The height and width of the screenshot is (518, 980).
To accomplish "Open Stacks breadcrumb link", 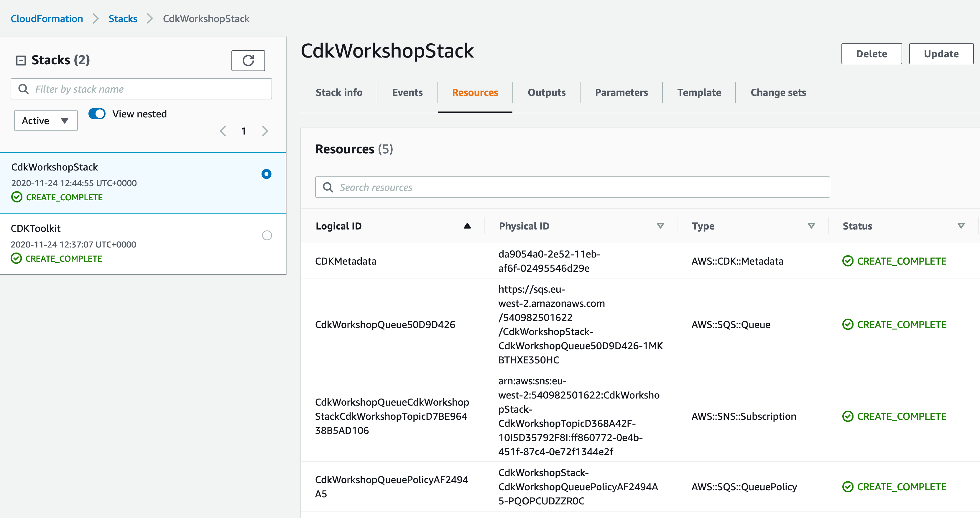I will coord(123,19).
